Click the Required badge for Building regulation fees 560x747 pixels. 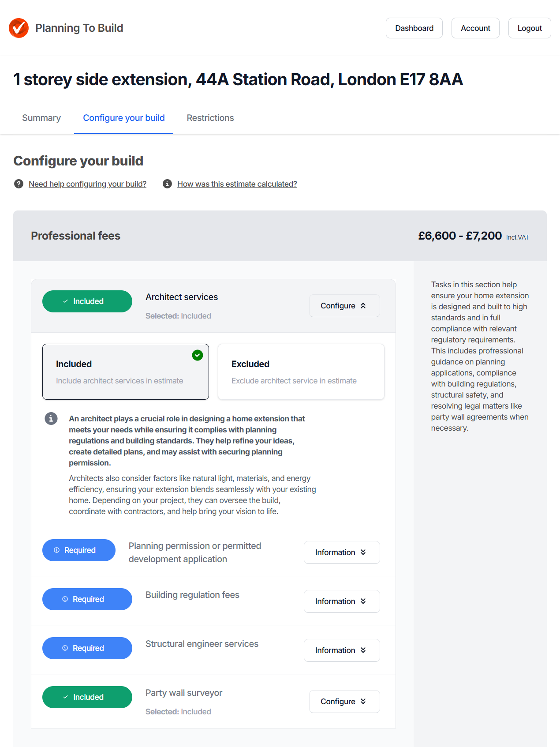pos(87,599)
